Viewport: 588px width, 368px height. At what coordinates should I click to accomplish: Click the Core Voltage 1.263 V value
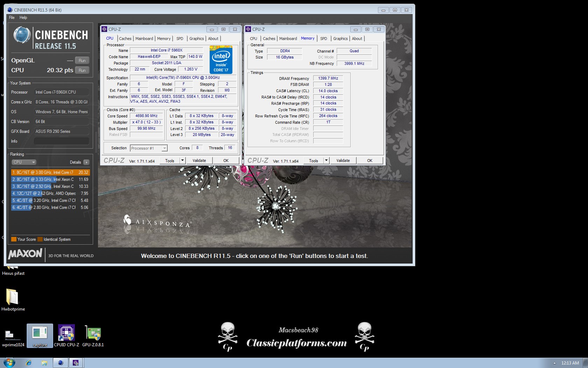click(x=191, y=69)
